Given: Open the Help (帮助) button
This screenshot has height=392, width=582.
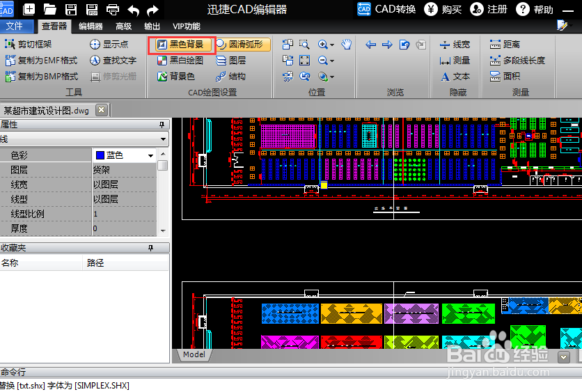Looking at the screenshot, I should coord(535,9).
